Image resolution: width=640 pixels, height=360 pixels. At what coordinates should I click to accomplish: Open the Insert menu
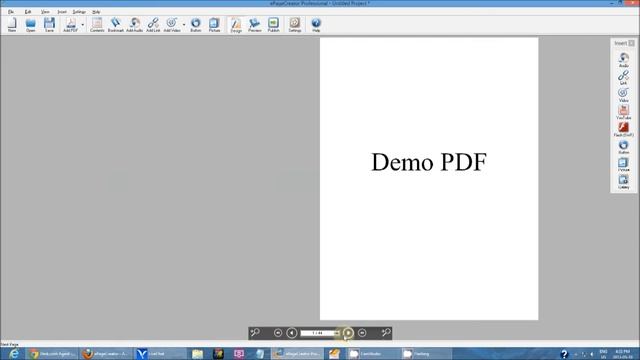(x=62, y=12)
